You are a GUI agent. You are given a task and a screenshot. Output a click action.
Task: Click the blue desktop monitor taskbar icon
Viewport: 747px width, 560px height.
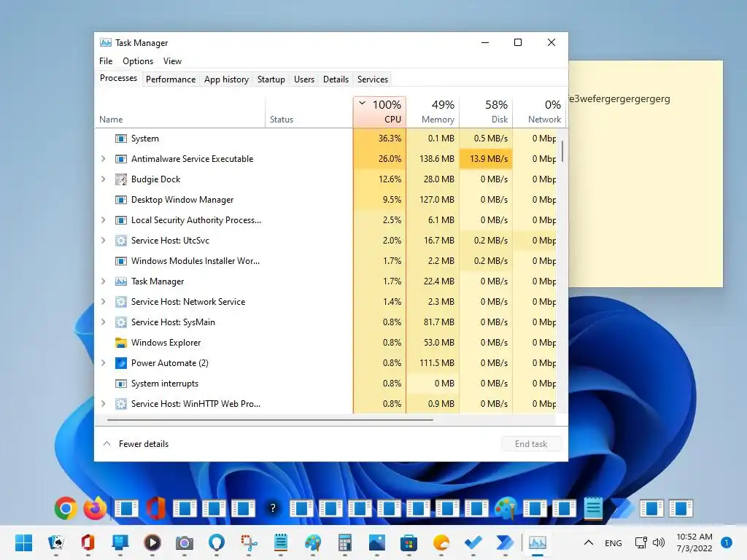click(120, 542)
